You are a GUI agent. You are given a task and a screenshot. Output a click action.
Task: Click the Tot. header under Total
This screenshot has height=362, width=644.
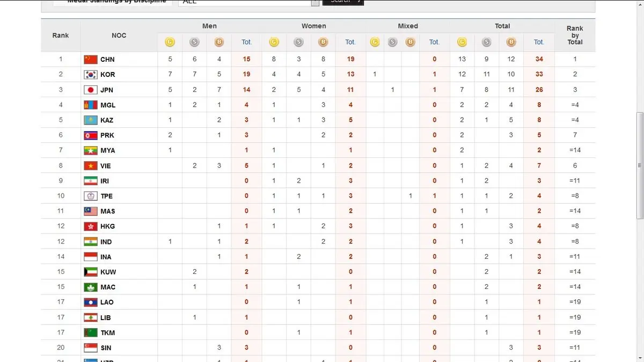click(539, 42)
